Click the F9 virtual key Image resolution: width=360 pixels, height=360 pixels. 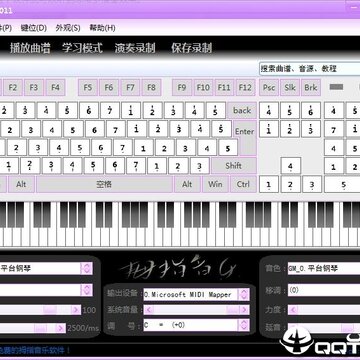(x=182, y=88)
